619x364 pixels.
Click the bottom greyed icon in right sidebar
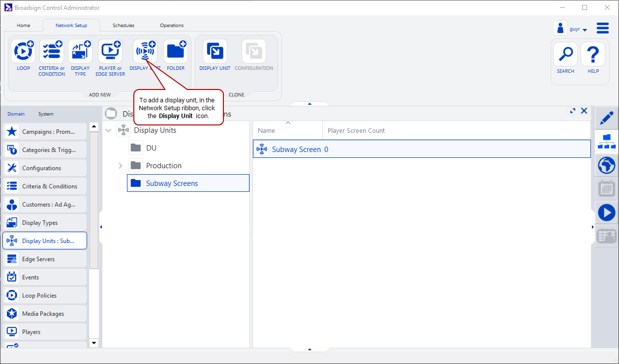tap(607, 236)
